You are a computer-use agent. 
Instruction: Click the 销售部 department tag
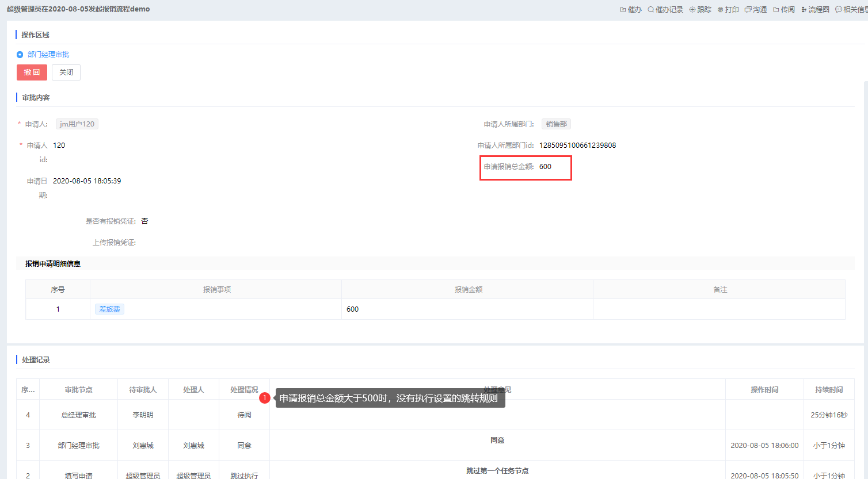point(556,124)
